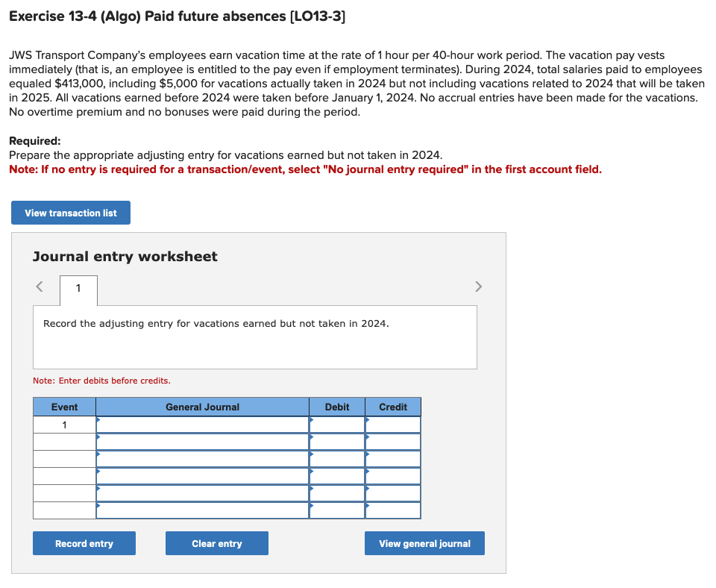The width and height of the screenshot is (716, 588).
Task: Click the second row Credit field
Action: coord(392,441)
